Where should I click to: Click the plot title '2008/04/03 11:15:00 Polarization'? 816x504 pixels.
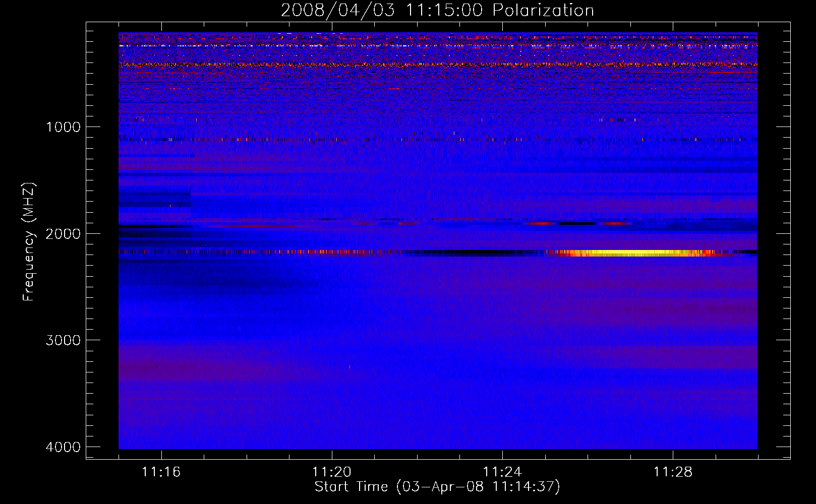pos(437,11)
